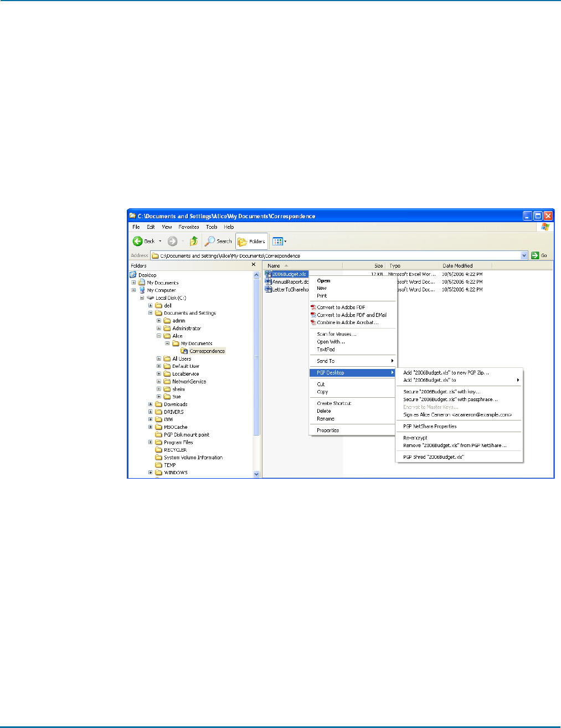Choose Scan for Viruses in context menu
The image size is (561, 728).
pos(353,334)
